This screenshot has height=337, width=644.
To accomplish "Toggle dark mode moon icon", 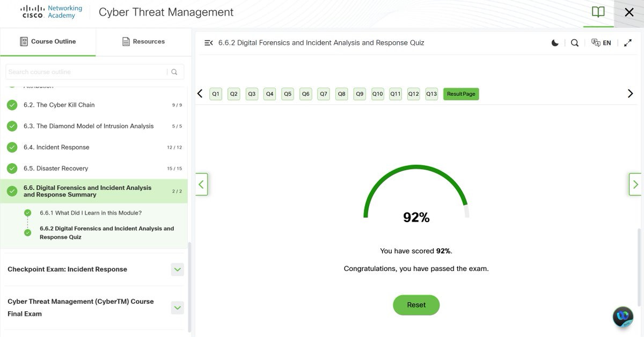I will tap(555, 43).
